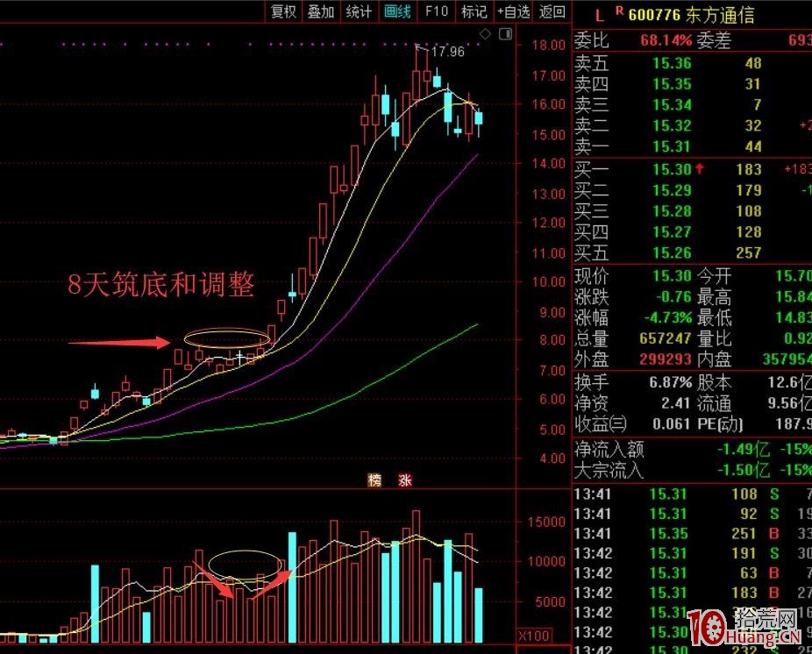This screenshot has width=812, height=654.
Task: Add stock via +自选 button
Action: [513, 11]
